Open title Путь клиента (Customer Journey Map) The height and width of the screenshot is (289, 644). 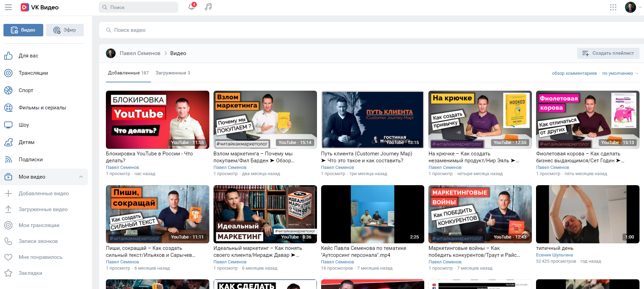(366, 157)
